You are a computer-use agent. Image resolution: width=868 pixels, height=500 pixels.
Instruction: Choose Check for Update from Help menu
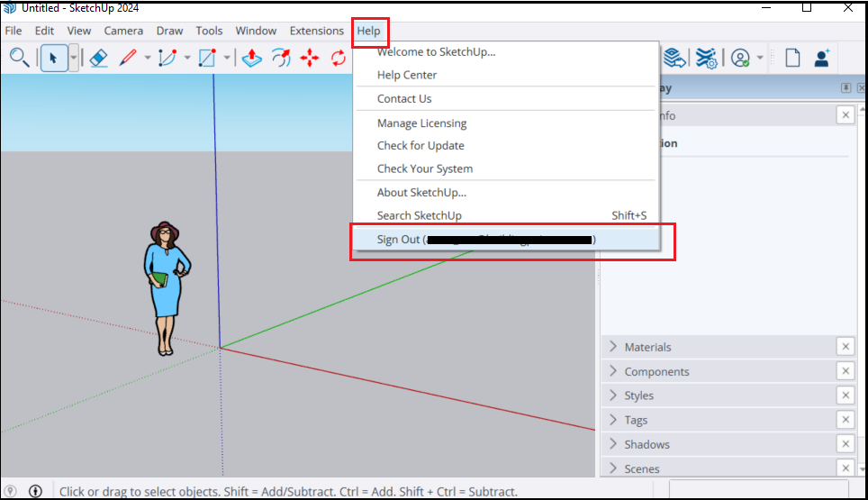420,145
